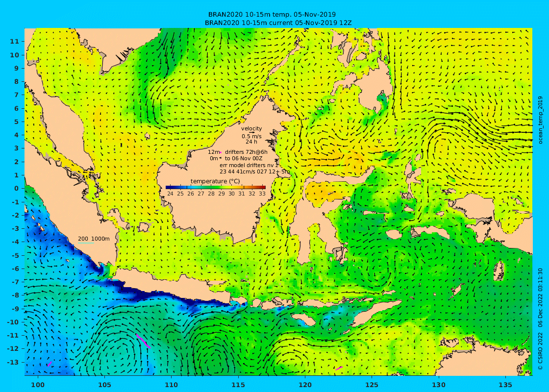The image size is (549, 392).
Task: Click the latitude axis label '-5'
Action: click(x=15, y=255)
